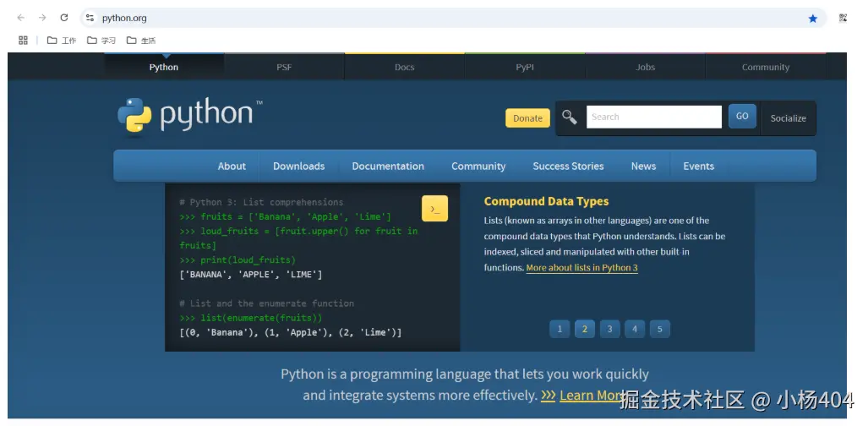Click the output [(0, 'Banana'), (1, 'Apple'), (2, 'Lime')]
Image resolution: width=868 pixels, height=426 pixels.
[x=291, y=332]
